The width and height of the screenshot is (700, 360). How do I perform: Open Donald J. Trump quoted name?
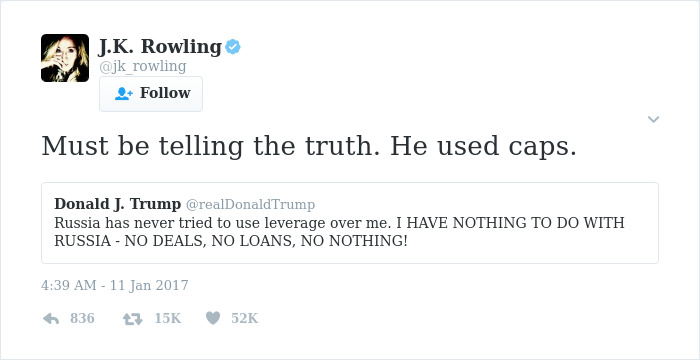[117, 204]
